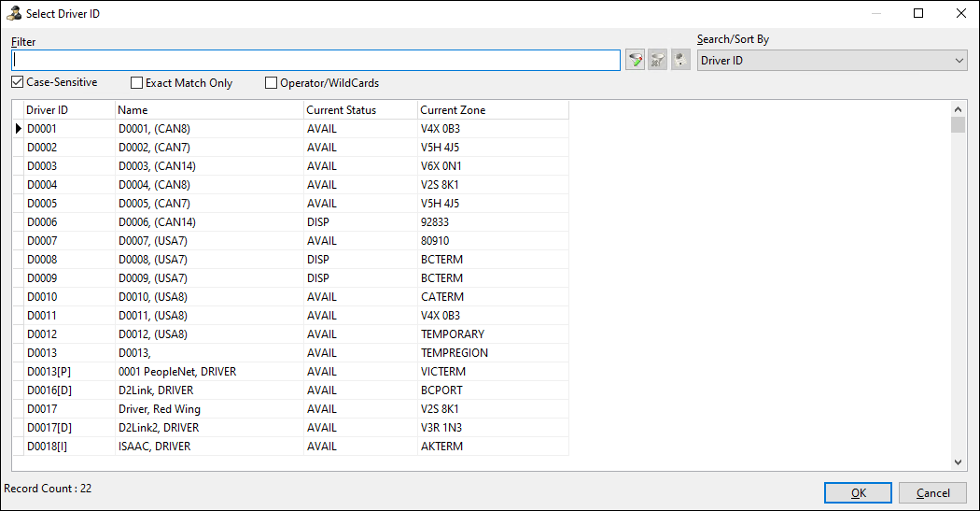Viewport: 980px width, 511px height.
Task: Toggle the Case-Sensitive checkbox
Action: click(18, 82)
